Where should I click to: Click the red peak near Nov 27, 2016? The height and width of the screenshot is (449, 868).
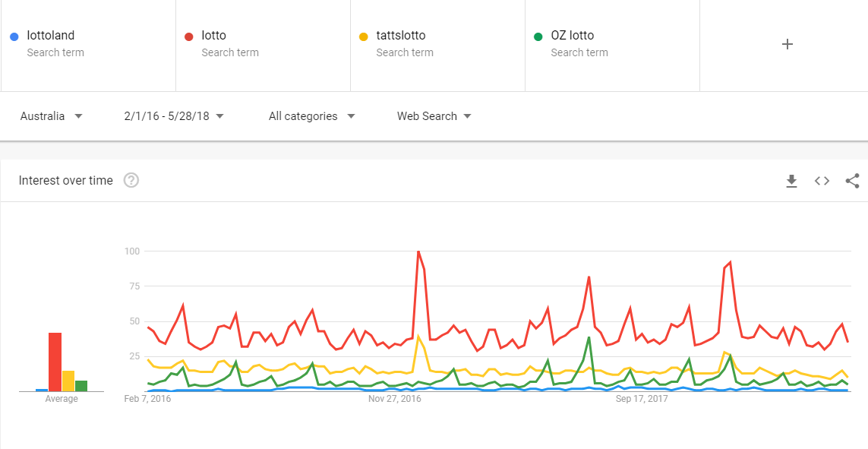(418, 252)
